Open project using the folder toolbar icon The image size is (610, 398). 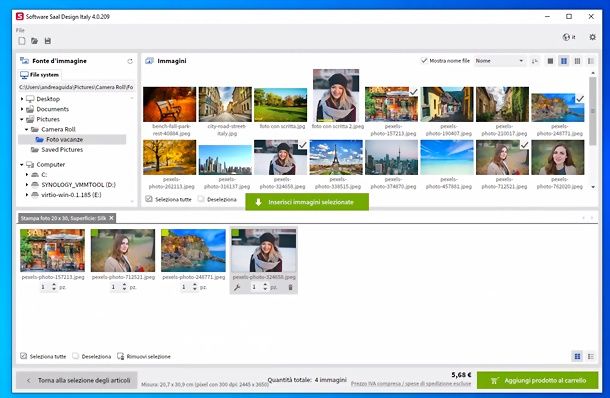(35, 41)
